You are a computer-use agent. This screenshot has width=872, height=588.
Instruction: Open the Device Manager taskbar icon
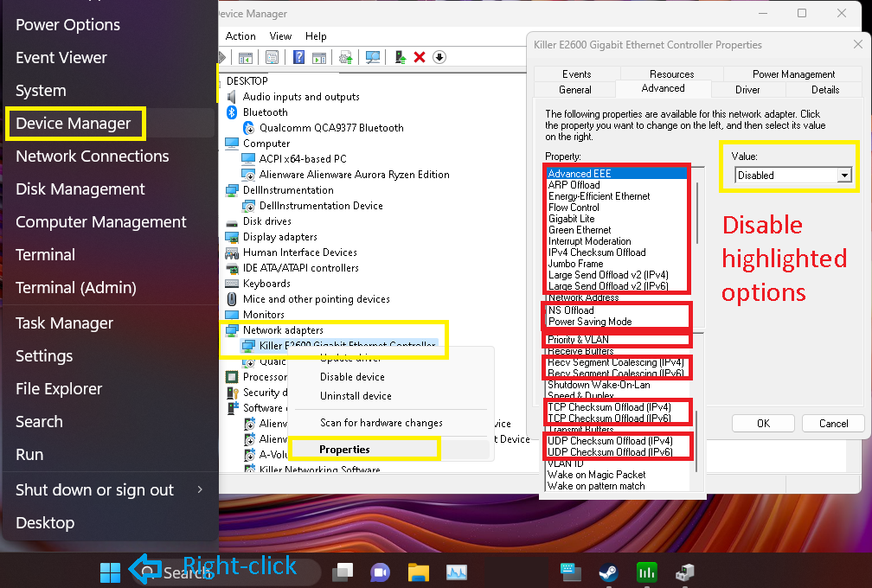[x=684, y=572]
